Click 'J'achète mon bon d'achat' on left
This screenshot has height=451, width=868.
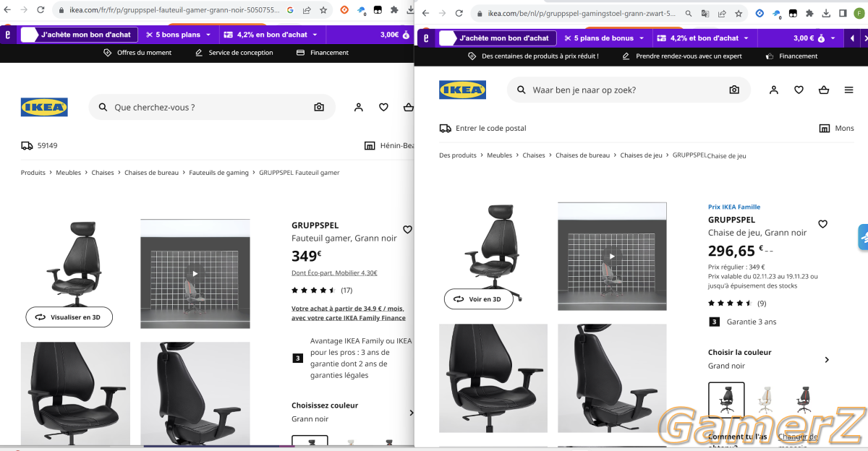(x=78, y=35)
